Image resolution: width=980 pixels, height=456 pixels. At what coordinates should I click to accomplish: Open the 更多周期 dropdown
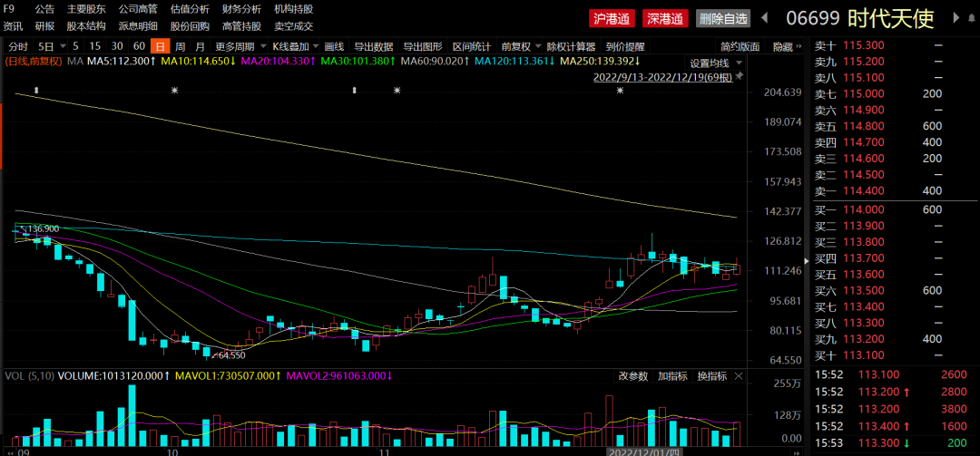[239, 46]
